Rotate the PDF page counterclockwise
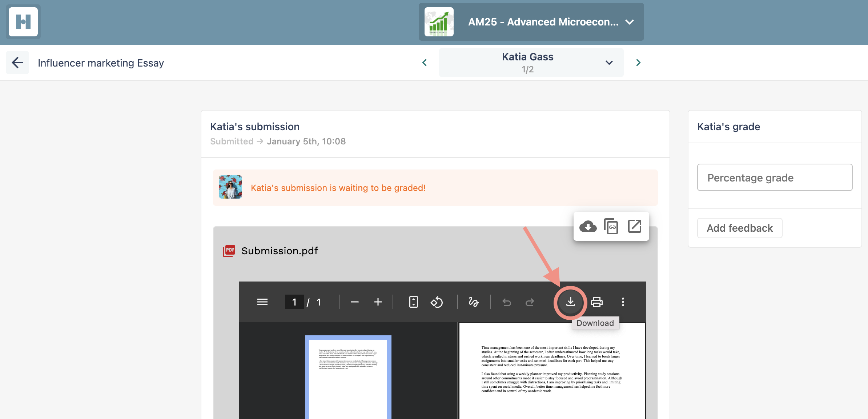This screenshot has width=868, height=419. [x=437, y=302]
